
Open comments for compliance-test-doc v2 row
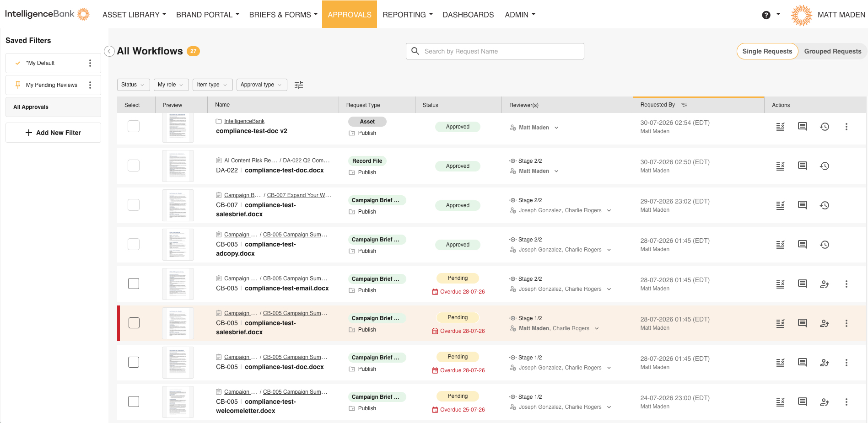[803, 127]
